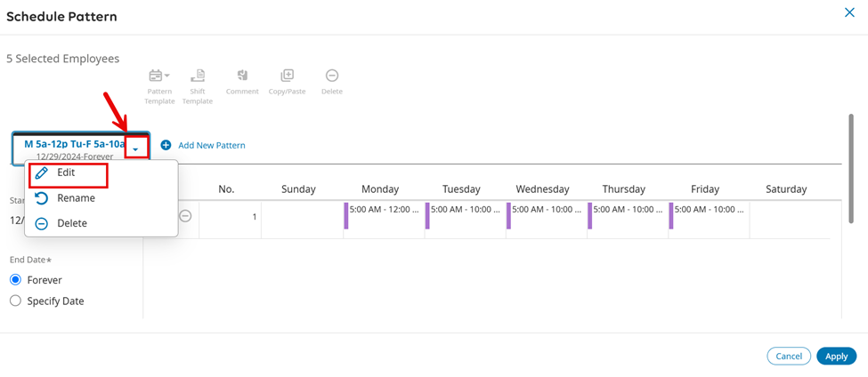Click the plus icon for Add New Pattern
This screenshot has height=377, width=868.
pyautogui.click(x=166, y=145)
